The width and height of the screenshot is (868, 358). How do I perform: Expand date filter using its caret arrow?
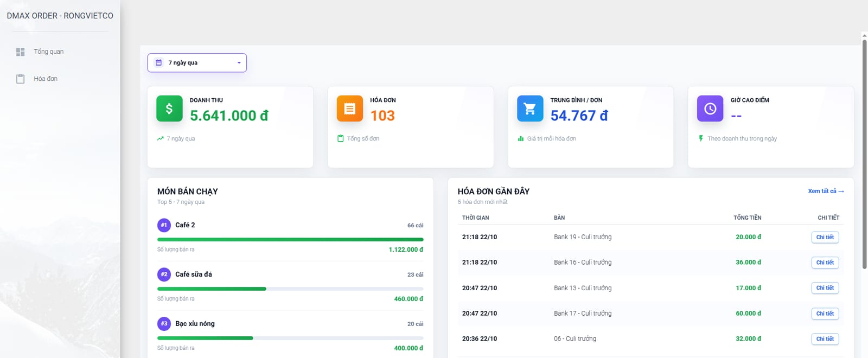point(239,63)
